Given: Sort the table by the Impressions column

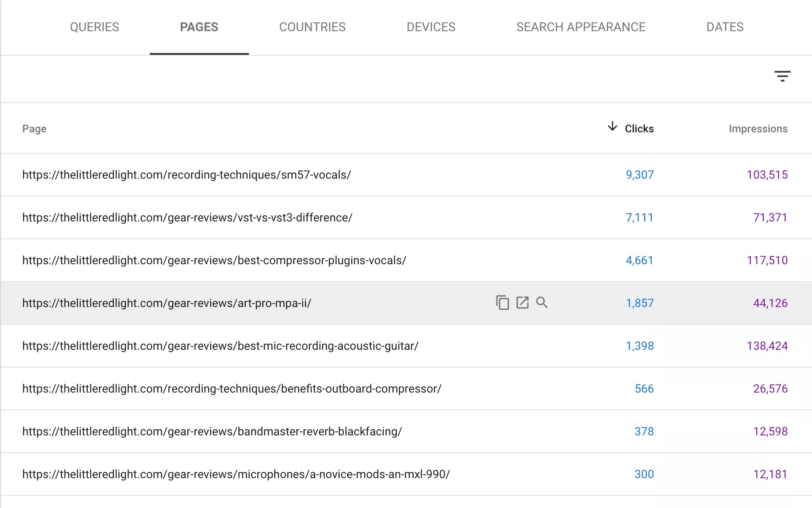Looking at the screenshot, I should tap(758, 129).
